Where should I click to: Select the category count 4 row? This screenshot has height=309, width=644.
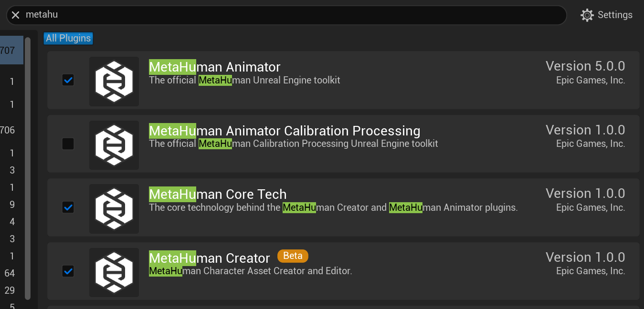coord(11,222)
